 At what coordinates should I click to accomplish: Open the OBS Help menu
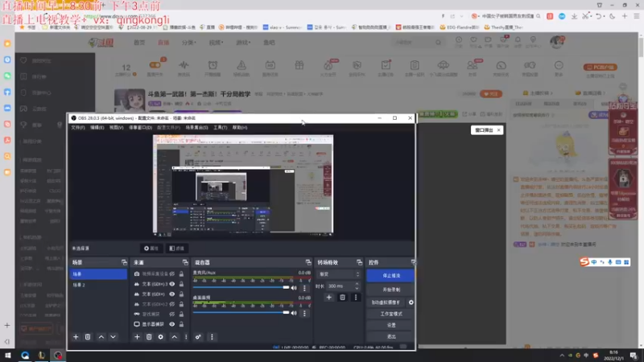click(x=240, y=128)
